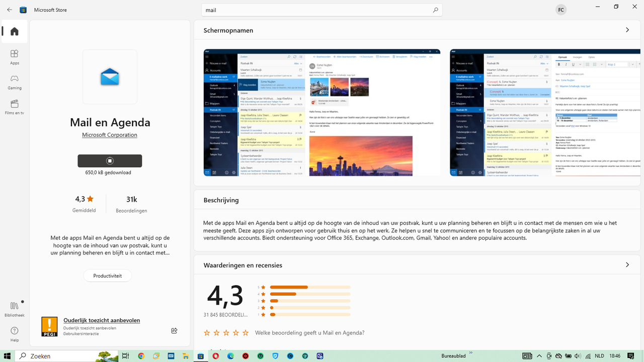Launch Google Chrome from taskbar

click(141, 356)
